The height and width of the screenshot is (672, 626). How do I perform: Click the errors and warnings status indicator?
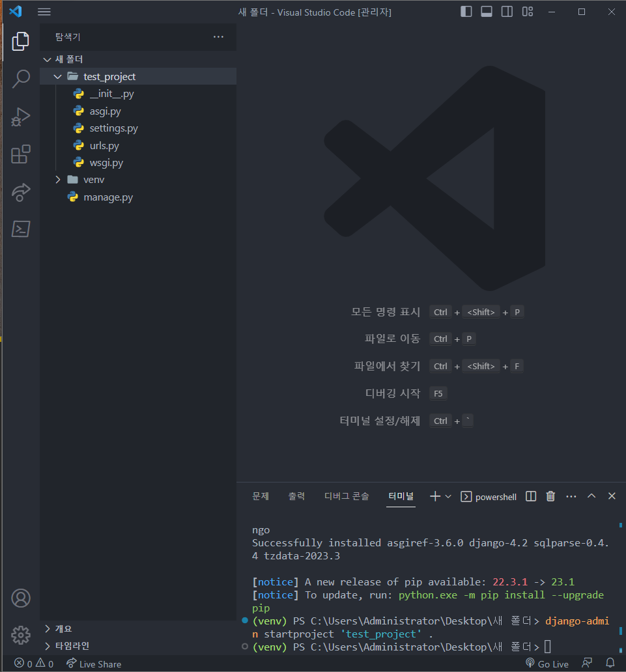tap(34, 664)
